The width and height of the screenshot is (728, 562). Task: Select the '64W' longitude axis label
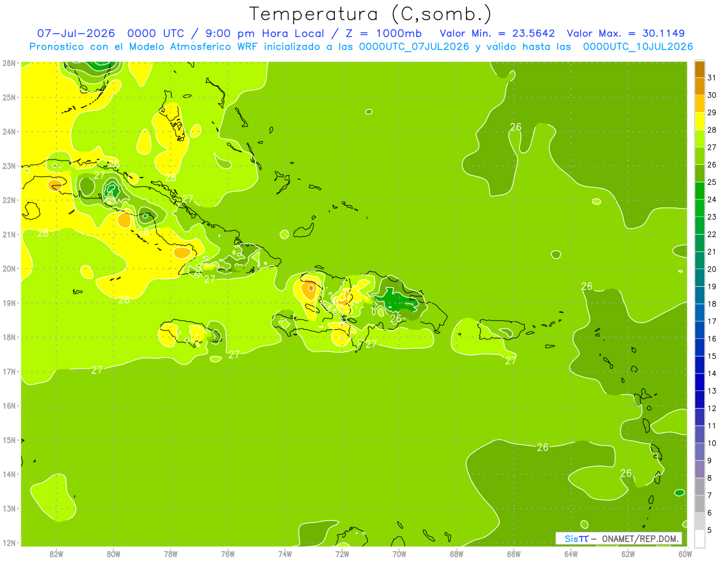point(571,554)
